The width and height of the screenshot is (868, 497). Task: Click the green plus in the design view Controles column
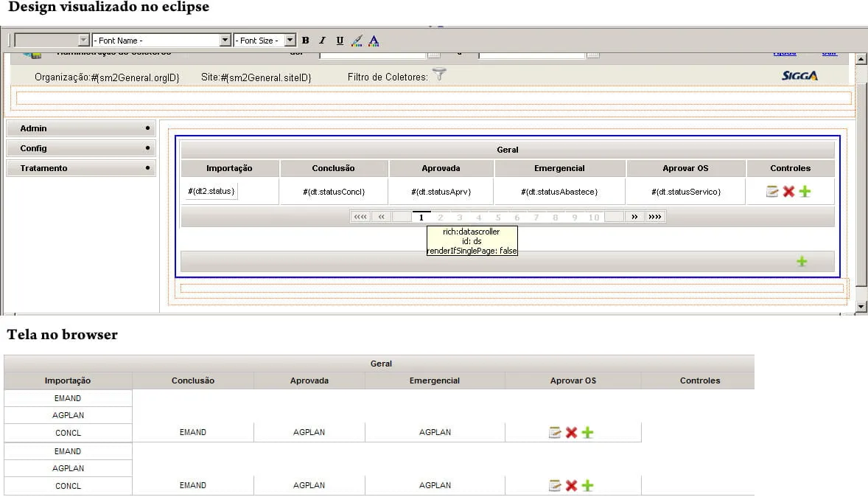805,192
